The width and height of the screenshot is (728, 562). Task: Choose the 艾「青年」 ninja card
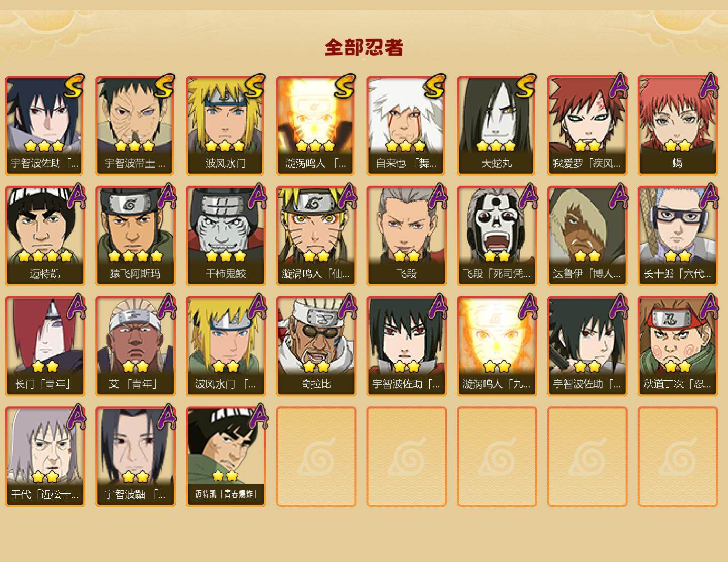(135, 346)
